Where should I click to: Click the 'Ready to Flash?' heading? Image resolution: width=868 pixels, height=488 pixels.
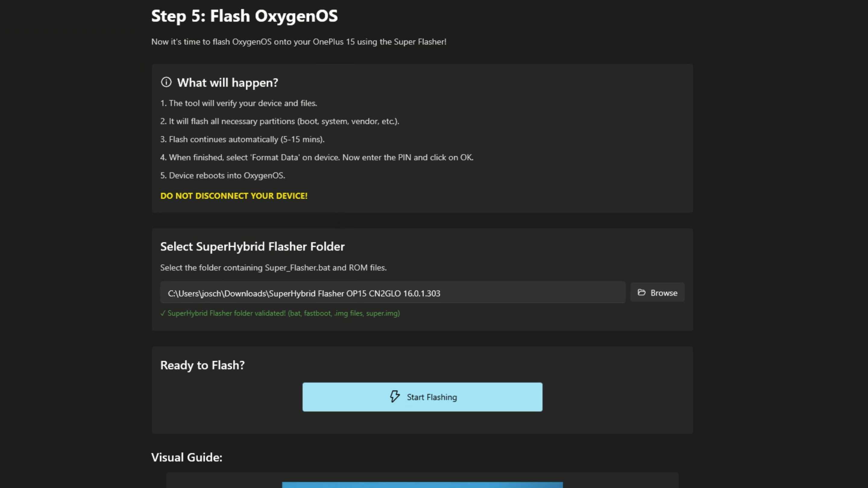(x=203, y=365)
